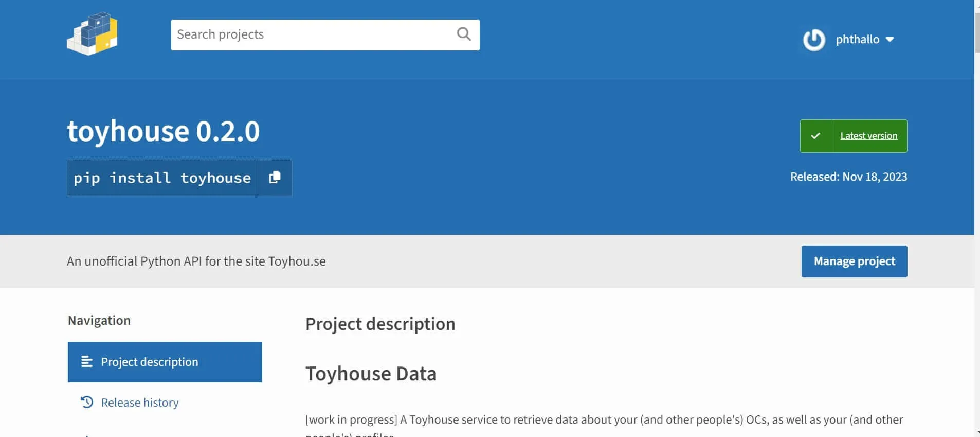
Task: Open the Latest version link
Action: 867,135
